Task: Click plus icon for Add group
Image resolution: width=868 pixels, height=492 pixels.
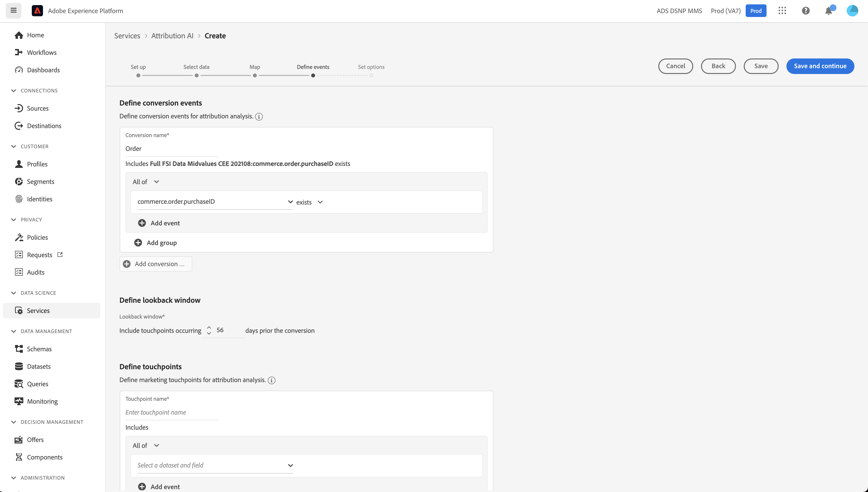Action: (x=138, y=243)
